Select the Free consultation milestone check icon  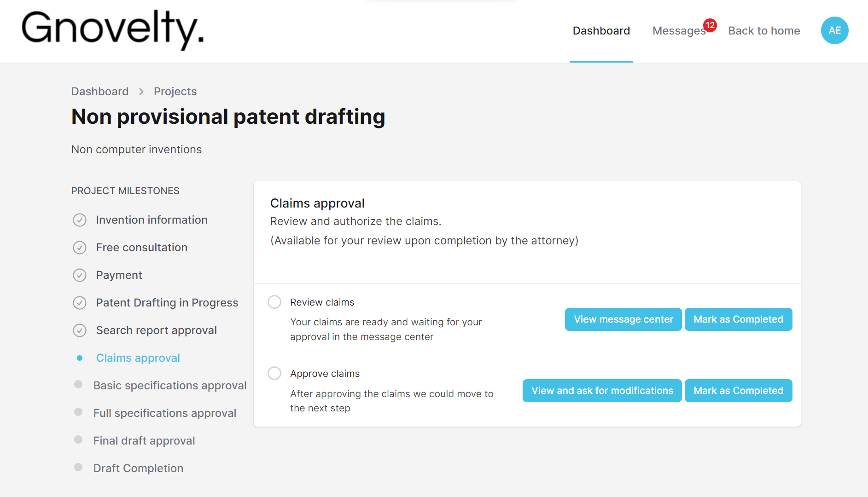[x=80, y=248]
